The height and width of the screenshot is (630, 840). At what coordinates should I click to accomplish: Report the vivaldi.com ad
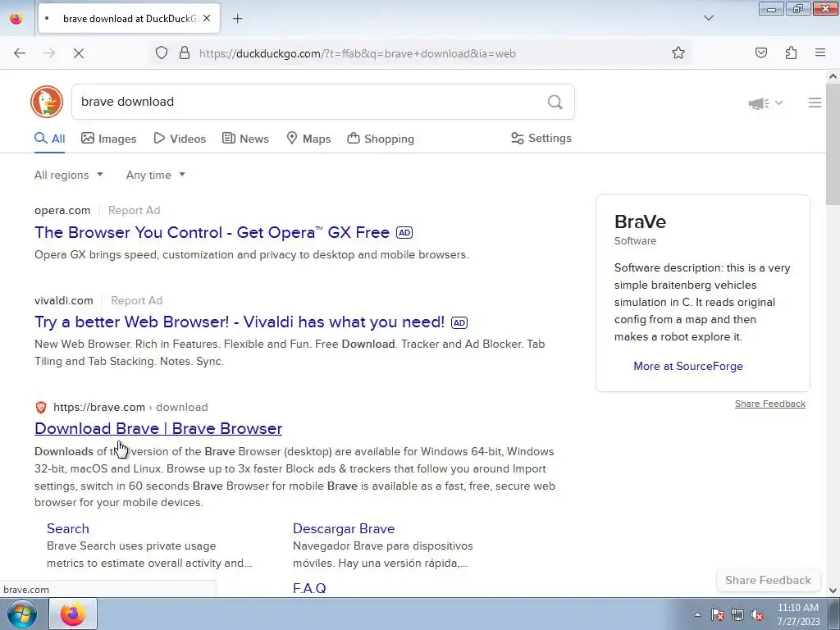(x=137, y=300)
